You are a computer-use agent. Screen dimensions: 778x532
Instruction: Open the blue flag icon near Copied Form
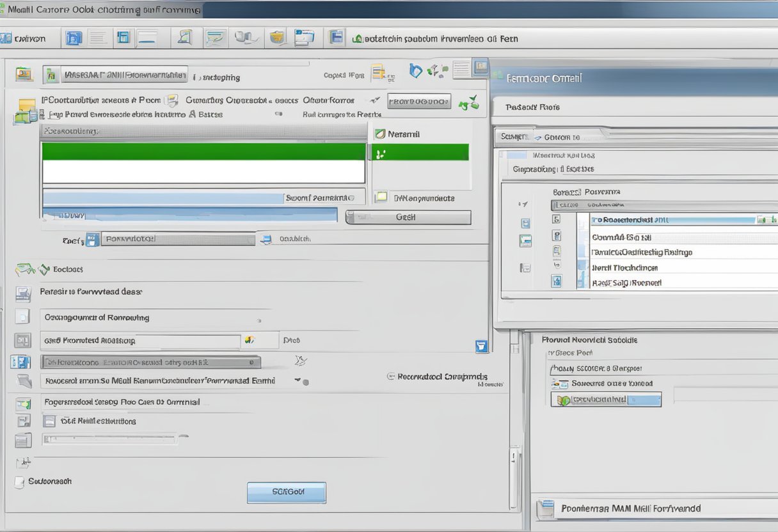[416, 71]
